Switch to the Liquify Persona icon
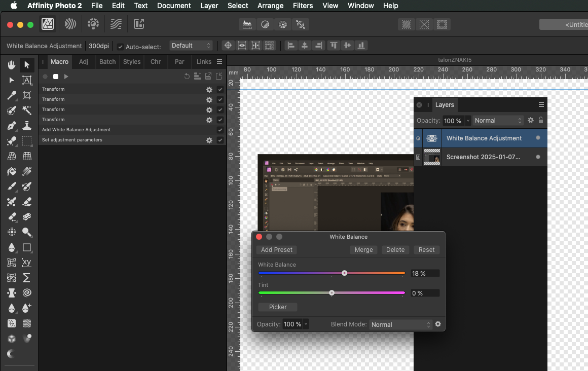This screenshot has width=588, height=371. pos(70,24)
